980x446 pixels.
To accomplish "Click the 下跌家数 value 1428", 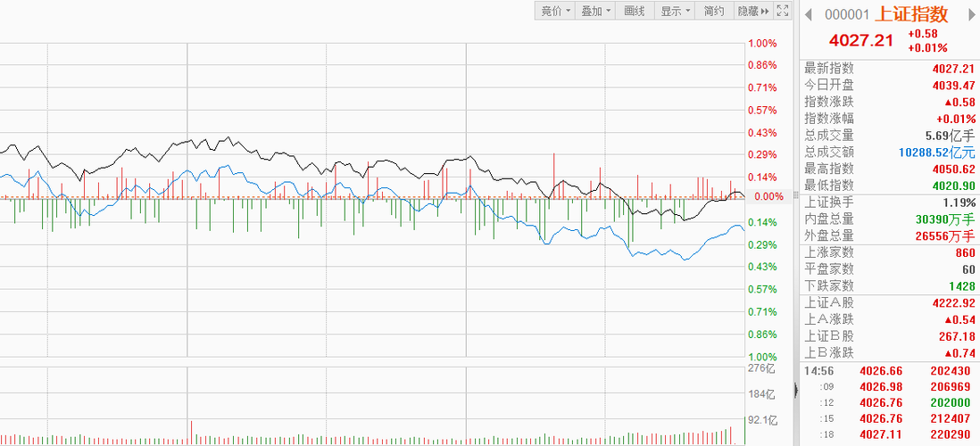I will tap(962, 286).
